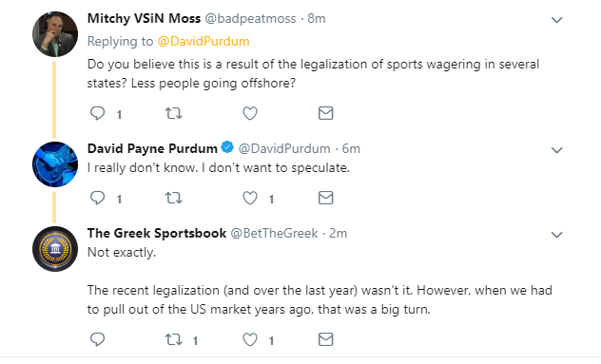
Task: Visit the @BetTheGreek profile handle
Action: (274, 234)
